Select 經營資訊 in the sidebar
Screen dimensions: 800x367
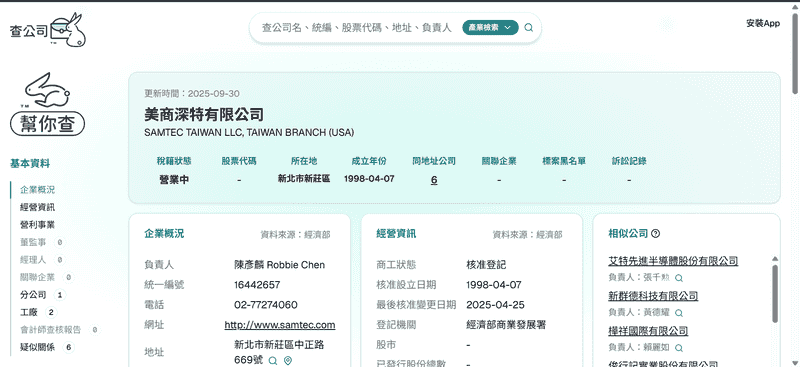tap(38, 207)
